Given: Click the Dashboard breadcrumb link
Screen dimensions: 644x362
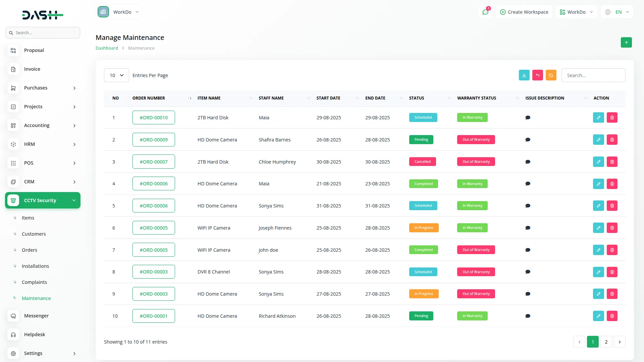Looking at the screenshot, I should tap(107, 48).
